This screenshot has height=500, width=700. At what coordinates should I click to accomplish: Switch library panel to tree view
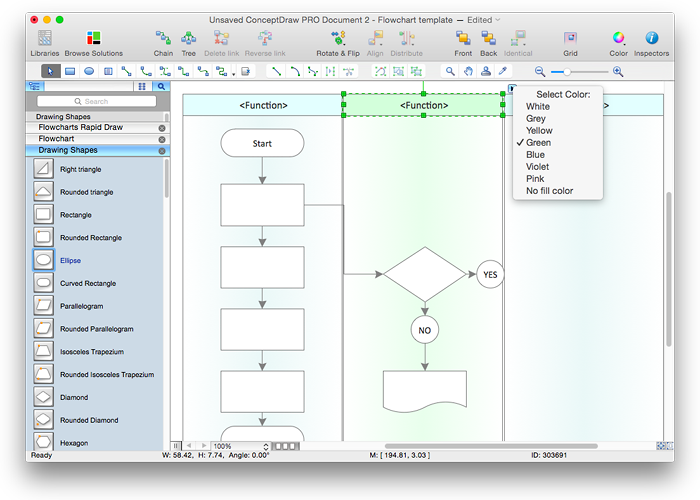click(35, 86)
